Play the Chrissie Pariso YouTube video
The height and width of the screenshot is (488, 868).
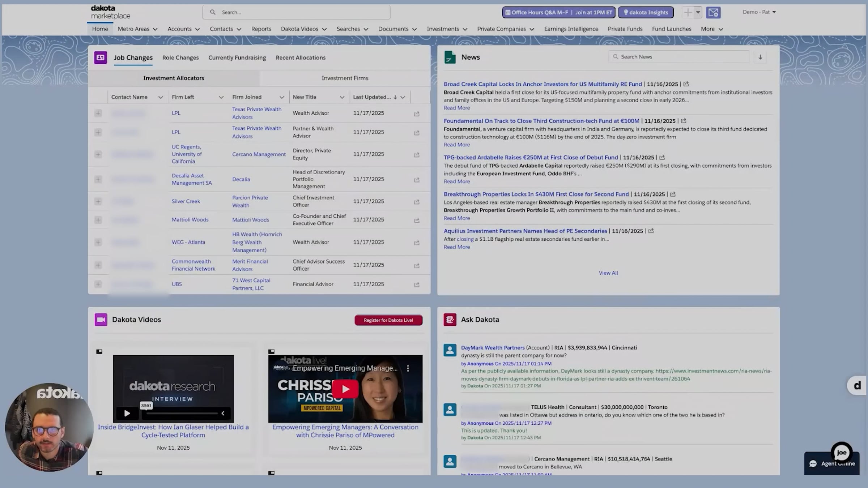pos(345,389)
